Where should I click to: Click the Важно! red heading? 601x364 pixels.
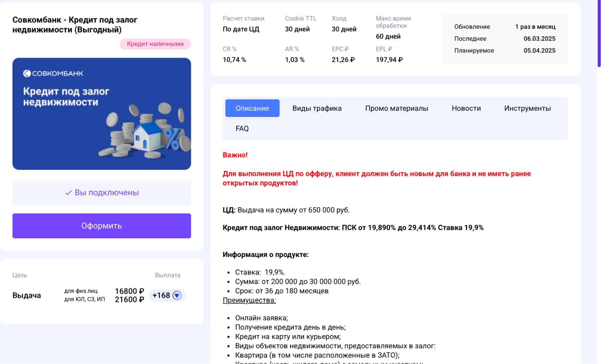point(235,155)
